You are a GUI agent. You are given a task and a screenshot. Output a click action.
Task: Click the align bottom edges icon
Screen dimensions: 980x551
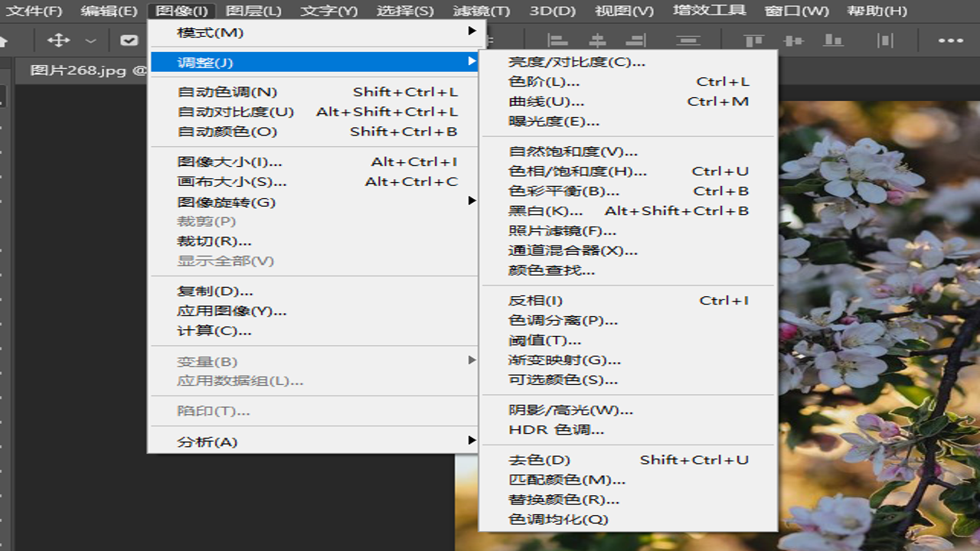[x=833, y=41]
